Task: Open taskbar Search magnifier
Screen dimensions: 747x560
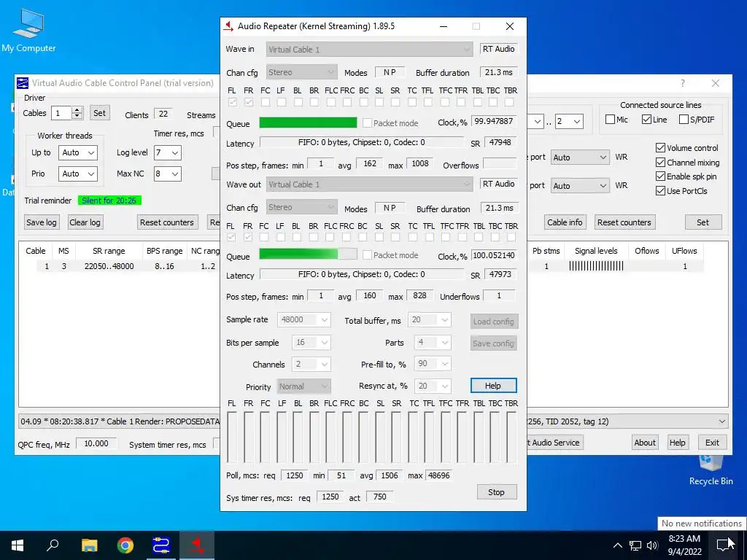Action: click(53, 545)
